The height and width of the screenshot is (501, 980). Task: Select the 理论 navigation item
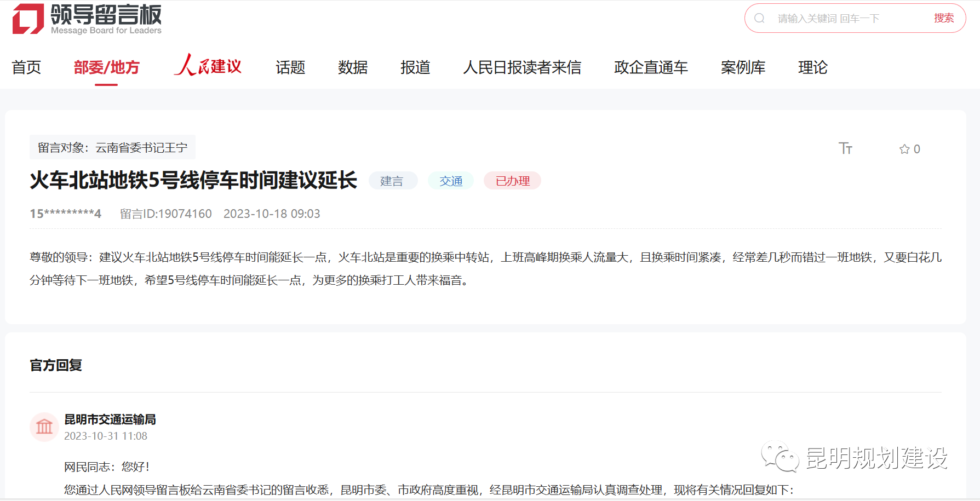[813, 67]
